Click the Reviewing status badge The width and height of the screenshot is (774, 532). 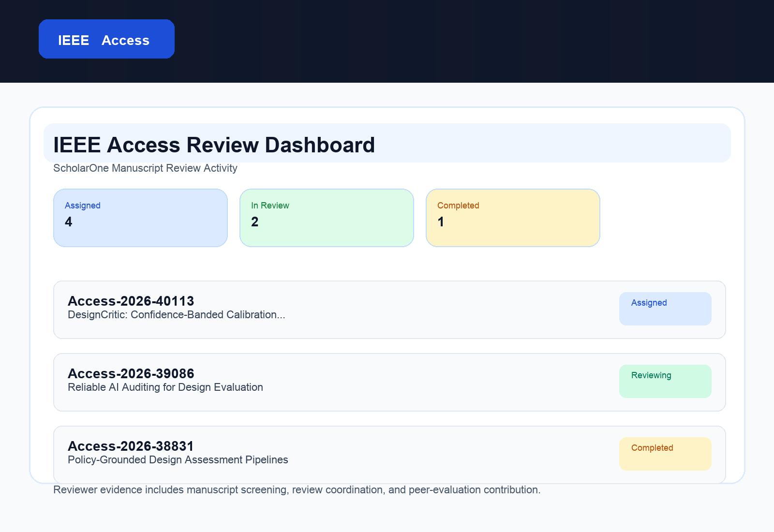(665, 381)
